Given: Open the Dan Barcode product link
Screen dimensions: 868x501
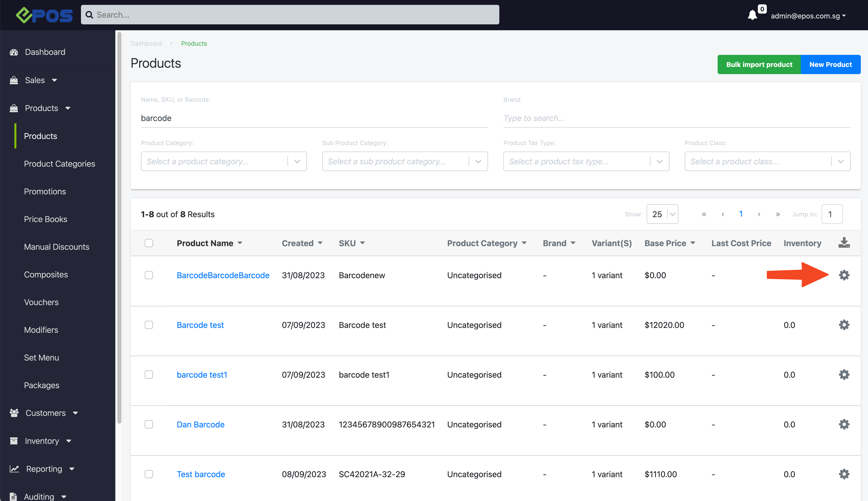Looking at the screenshot, I should [x=200, y=424].
